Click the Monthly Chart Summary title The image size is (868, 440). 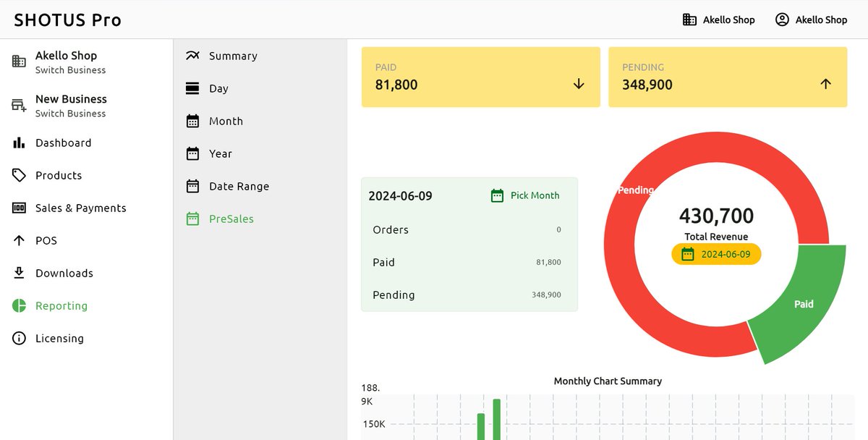pyautogui.click(x=608, y=381)
